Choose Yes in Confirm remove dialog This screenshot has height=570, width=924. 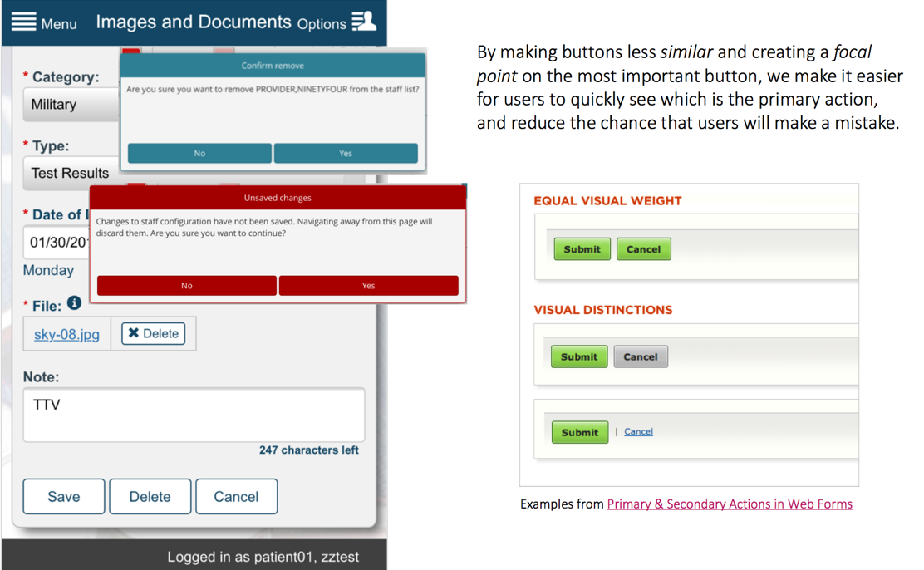(346, 154)
